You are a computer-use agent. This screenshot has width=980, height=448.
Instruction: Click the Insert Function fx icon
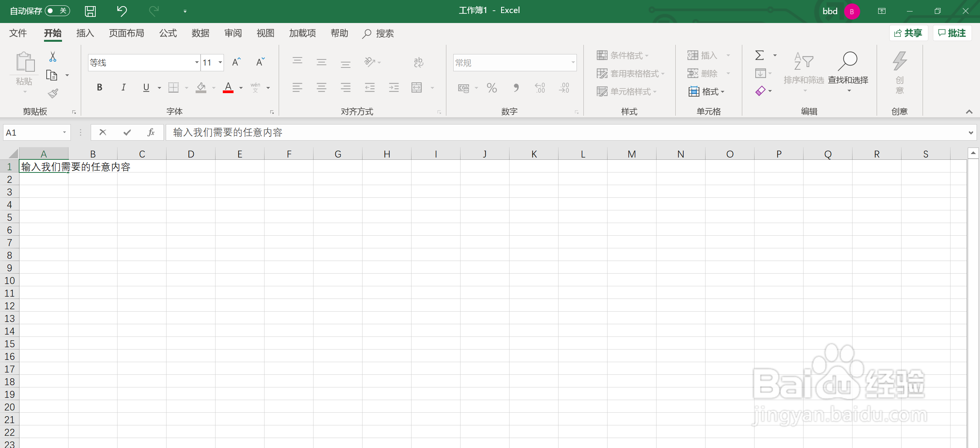(151, 132)
